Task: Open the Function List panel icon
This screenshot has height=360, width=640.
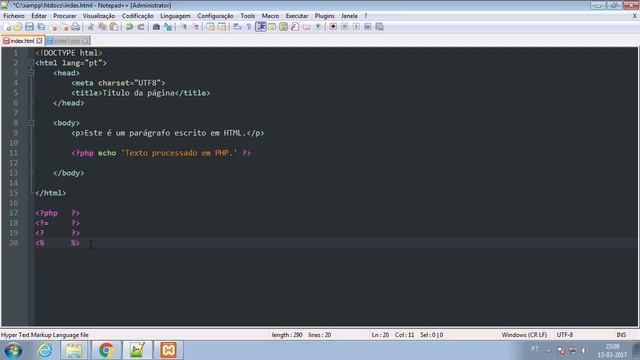Action: [x=295, y=27]
